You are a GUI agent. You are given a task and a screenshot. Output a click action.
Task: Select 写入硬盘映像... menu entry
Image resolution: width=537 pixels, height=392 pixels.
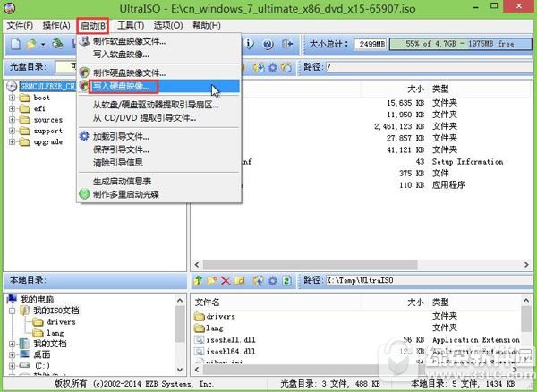(159, 86)
